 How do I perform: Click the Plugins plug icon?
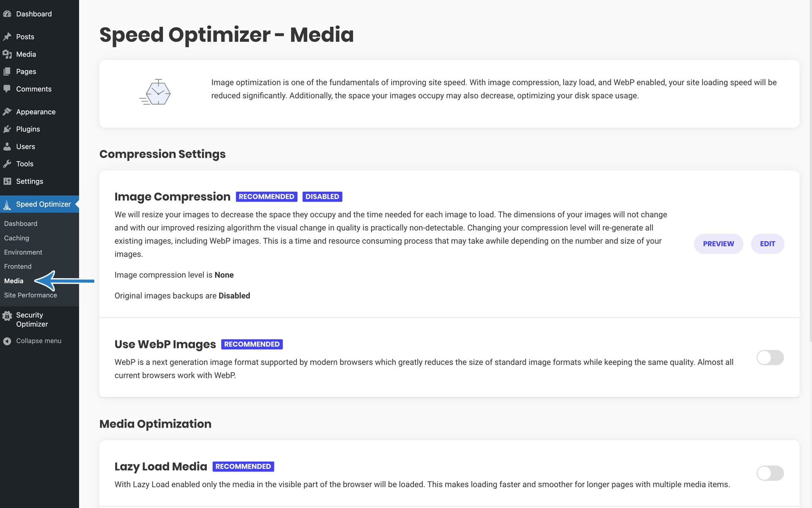[7, 129]
